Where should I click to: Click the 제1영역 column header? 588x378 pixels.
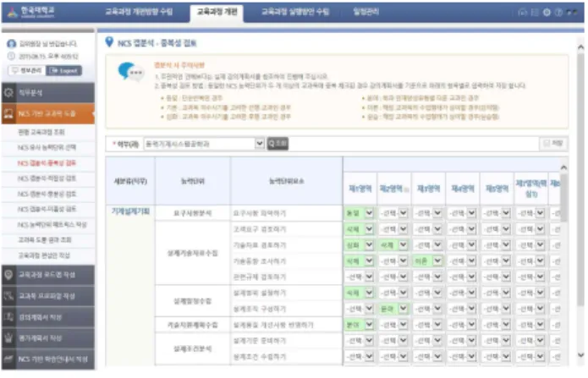(x=360, y=189)
